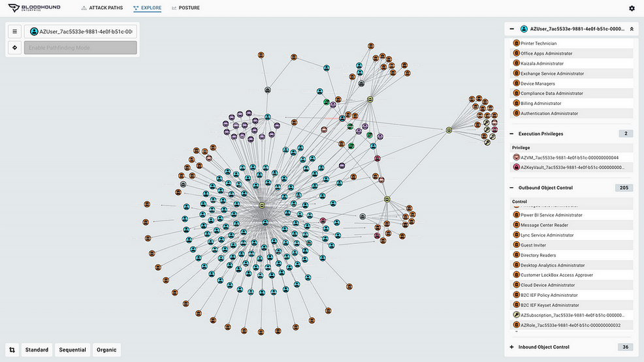The height and width of the screenshot is (362, 644).
Task: Click the hamburger menu icon beside search
Action: pos(14,31)
